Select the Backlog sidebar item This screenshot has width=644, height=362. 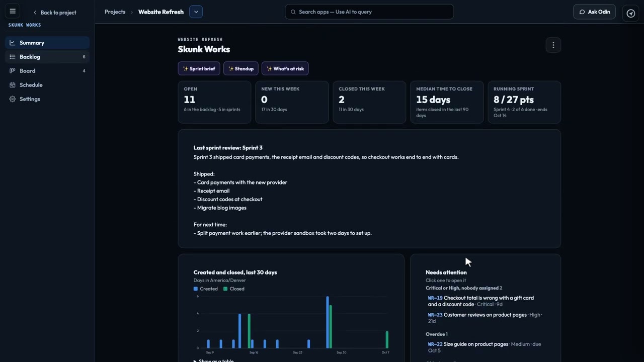click(x=47, y=57)
